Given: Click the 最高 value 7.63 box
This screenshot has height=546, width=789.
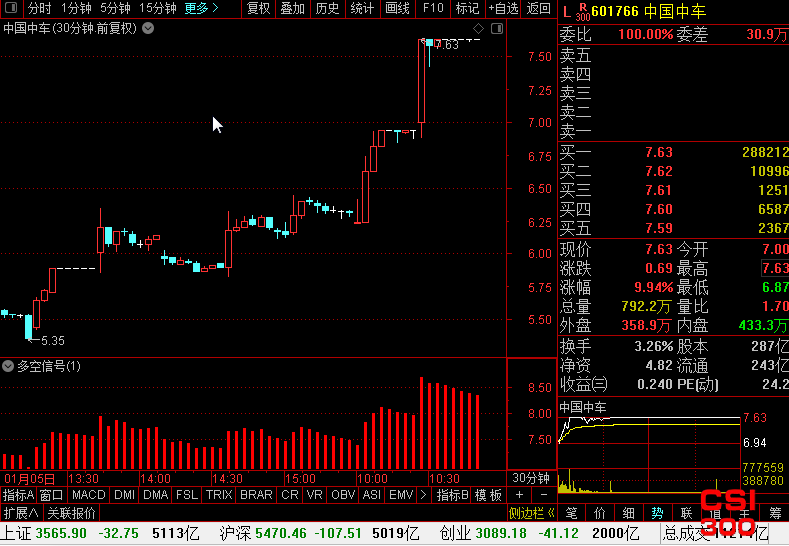Looking at the screenshot, I should click(775, 268).
